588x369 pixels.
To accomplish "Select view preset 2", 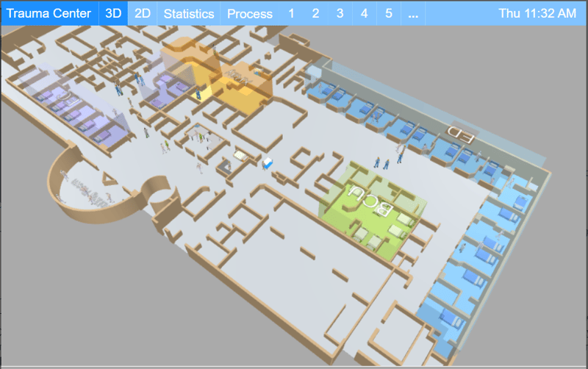I will pyautogui.click(x=316, y=13).
